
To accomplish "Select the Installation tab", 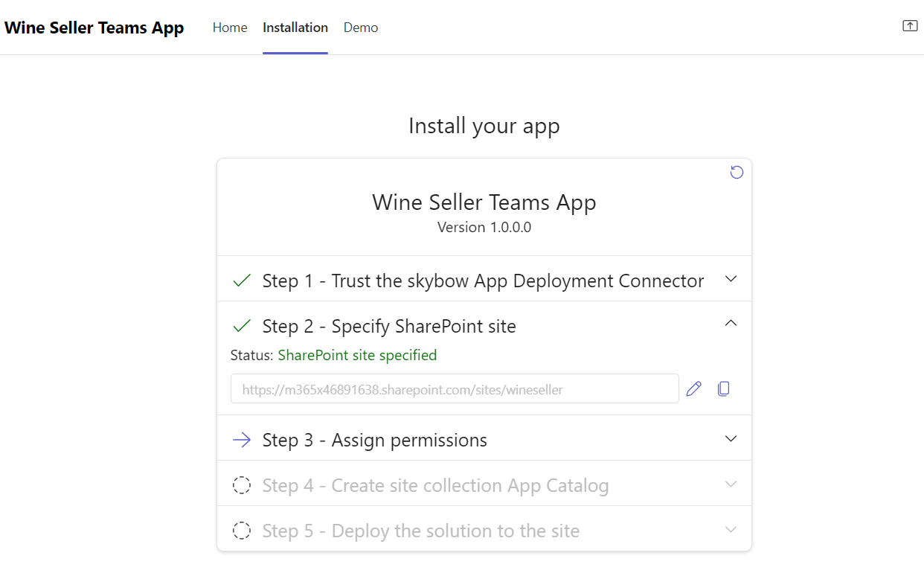I will pos(295,28).
